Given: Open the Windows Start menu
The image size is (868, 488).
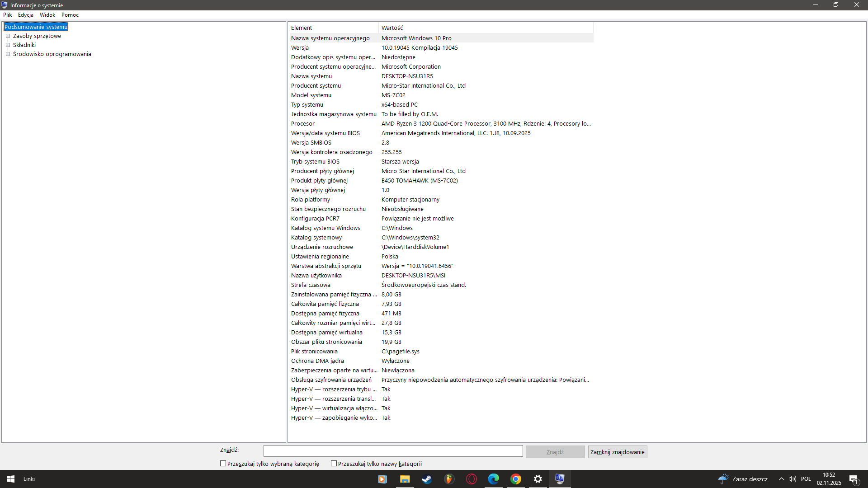Looking at the screenshot, I should click(x=11, y=479).
